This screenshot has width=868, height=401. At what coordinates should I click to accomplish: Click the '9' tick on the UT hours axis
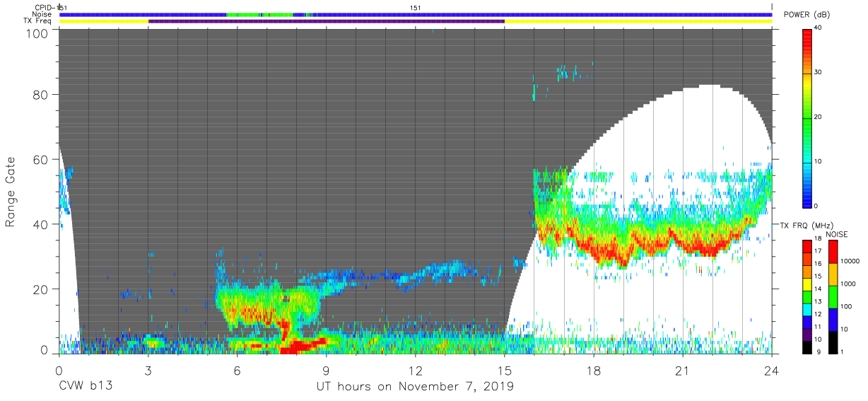[x=326, y=370]
